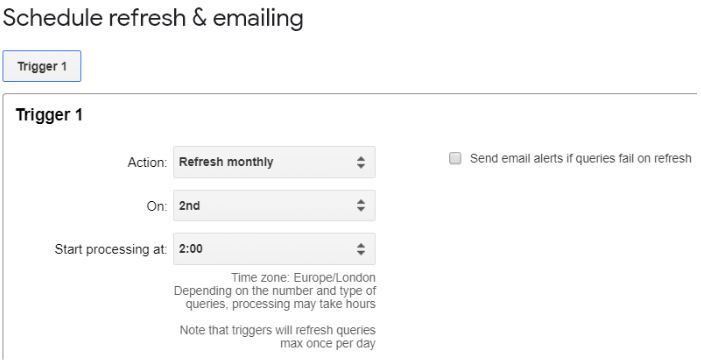The height and width of the screenshot is (362, 701).
Task: Open the Start processing at 2:00 dropdown
Action: click(x=274, y=248)
